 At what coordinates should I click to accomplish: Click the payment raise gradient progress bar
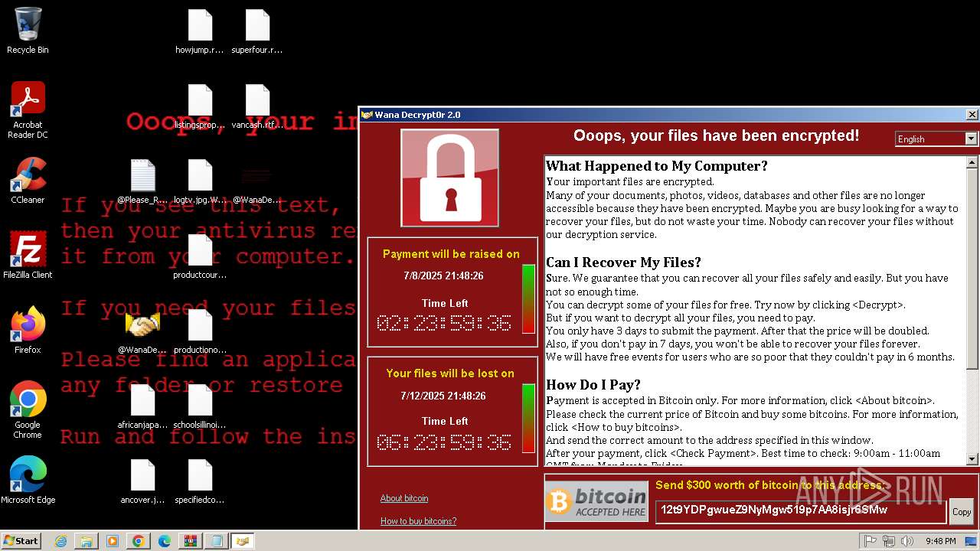coord(528,299)
